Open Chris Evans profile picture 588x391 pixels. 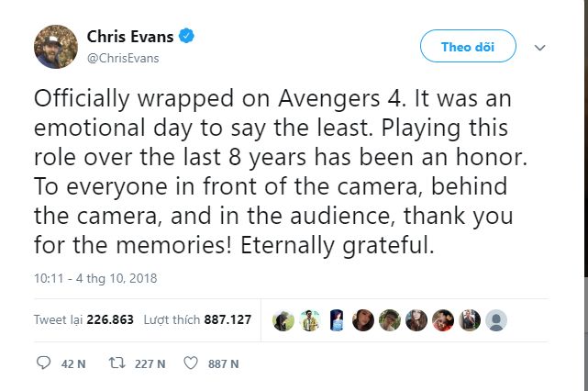pos(55,46)
